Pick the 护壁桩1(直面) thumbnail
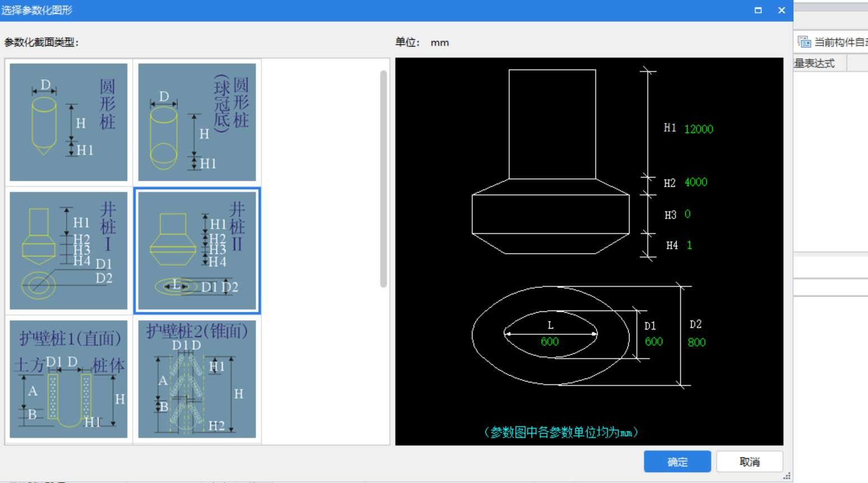868x483 pixels. [x=68, y=379]
